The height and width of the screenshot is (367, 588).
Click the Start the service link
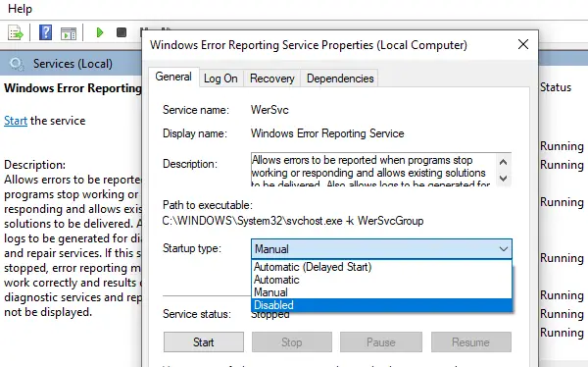tap(16, 121)
